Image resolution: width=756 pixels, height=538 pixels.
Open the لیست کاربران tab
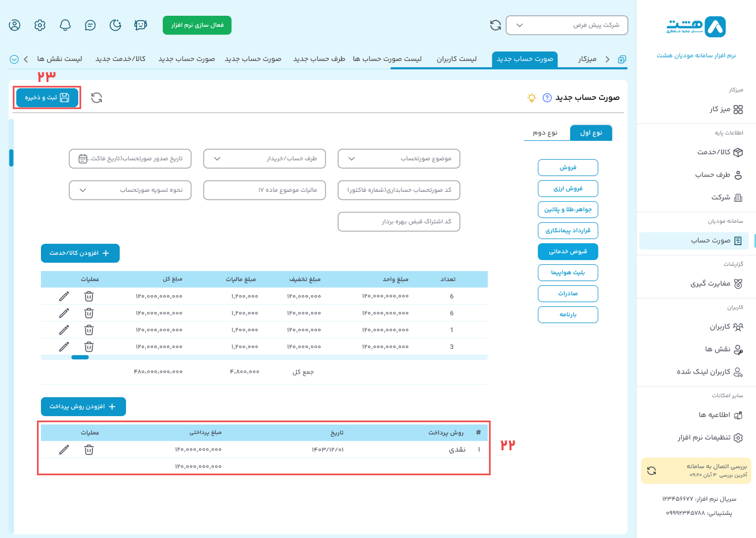[x=456, y=59]
